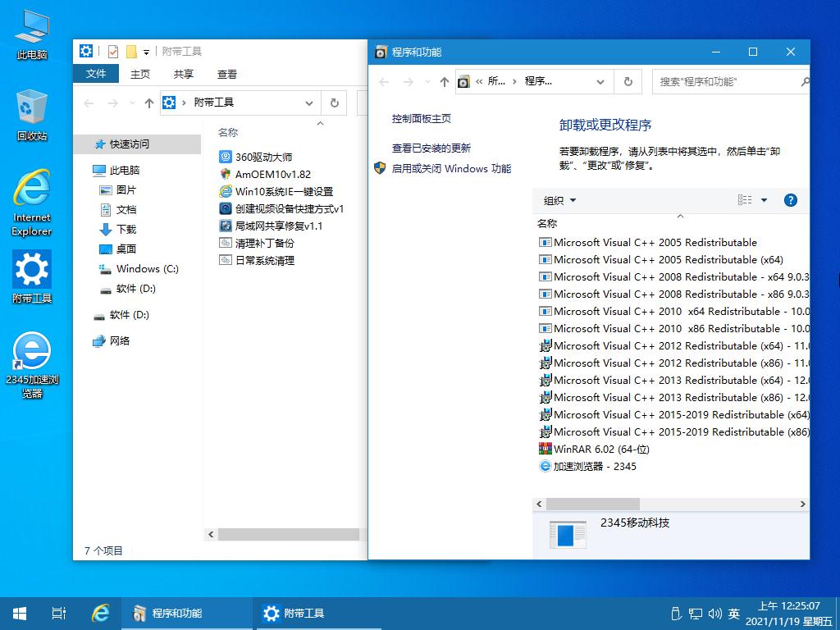Launch Internet Explorer from the taskbar
Screen dimensions: 840x630
[x=100, y=613]
